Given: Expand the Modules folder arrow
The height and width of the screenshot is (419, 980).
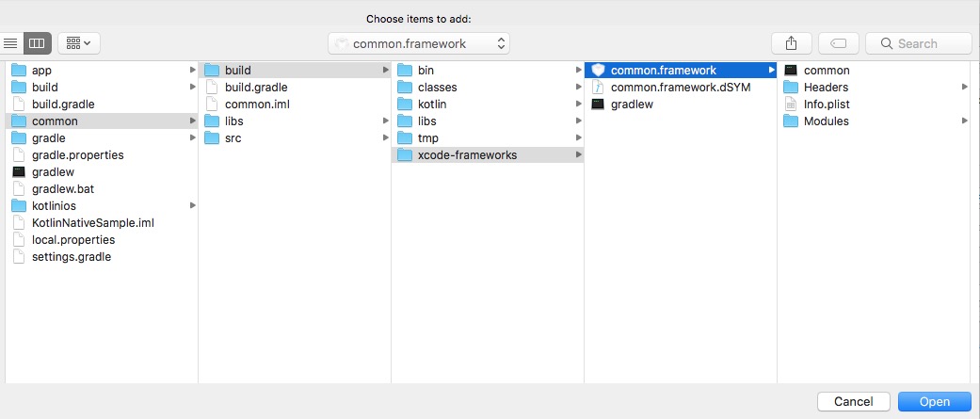Looking at the screenshot, I should [x=964, y=121].
